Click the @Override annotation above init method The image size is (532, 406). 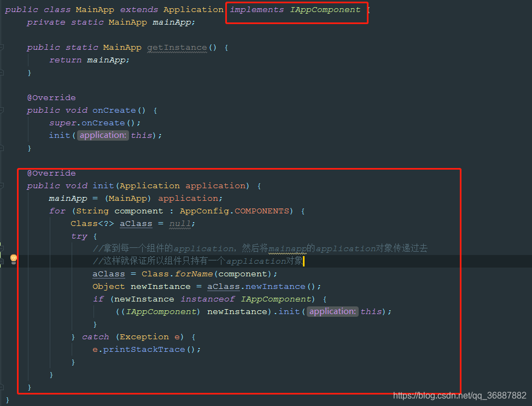[51, 173]
